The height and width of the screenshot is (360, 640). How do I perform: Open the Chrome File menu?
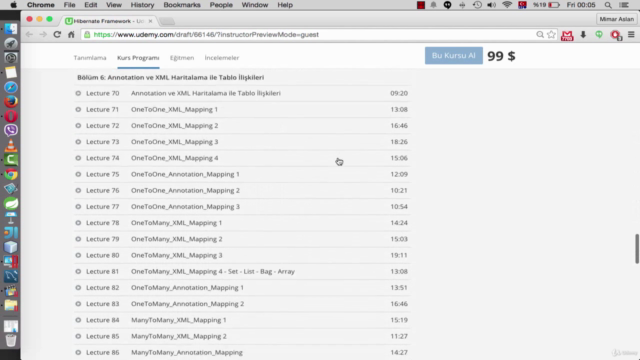[x=69, y=5]
